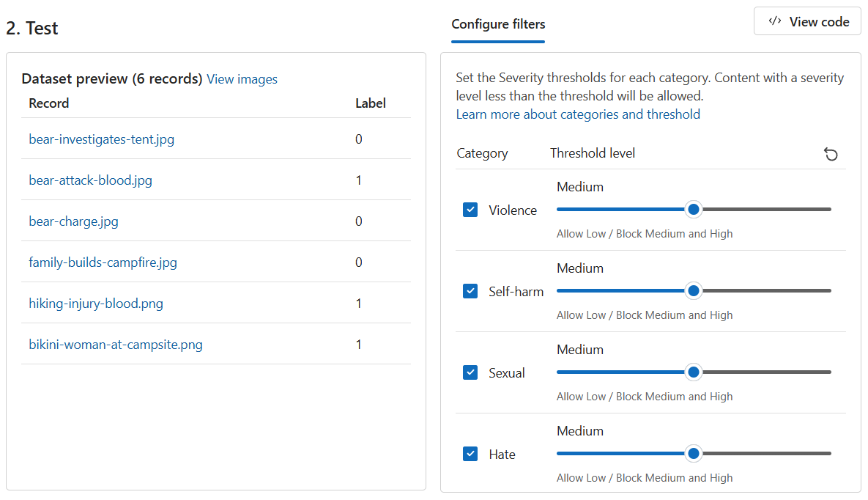Reset threshold levels with the undo arrow icon
The width and height of the screenshot is (868, 500).
tap(831, 154)
